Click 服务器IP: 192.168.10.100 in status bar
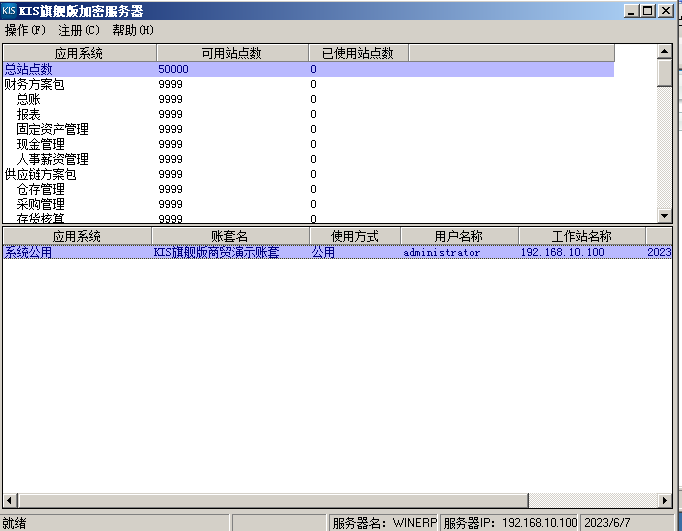 (x=510, y=522)
